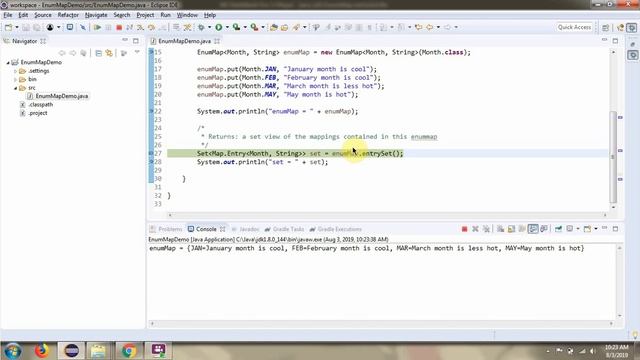This screenshot has width=640, height=360.
Task: Expand the bin folder
Action: click(x=16, y=80)
